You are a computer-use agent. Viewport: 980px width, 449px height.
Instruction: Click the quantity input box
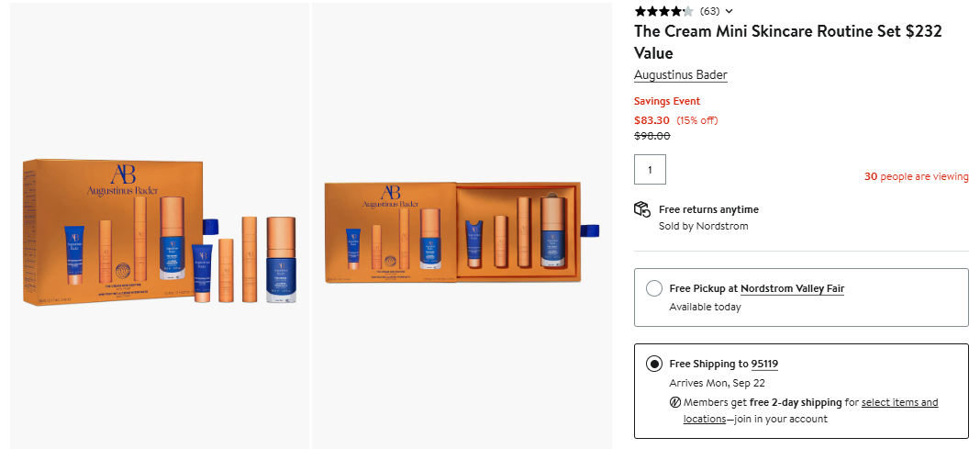[650, 169]
